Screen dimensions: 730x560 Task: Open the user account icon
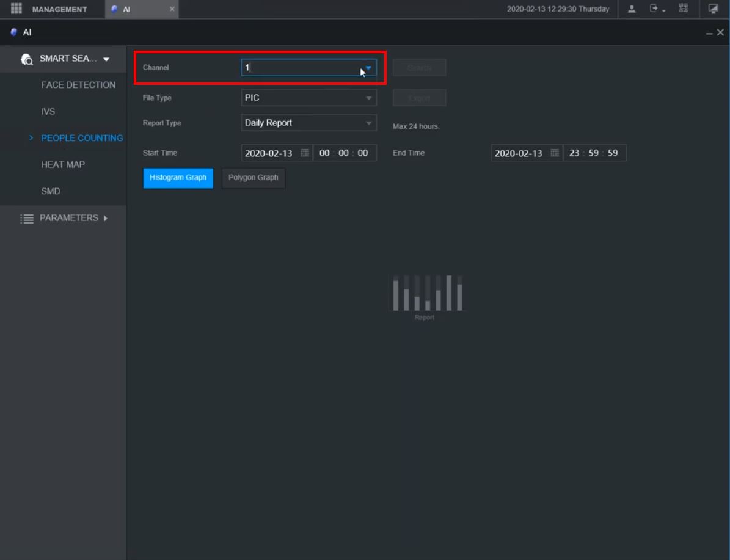(x=632, y=9)
